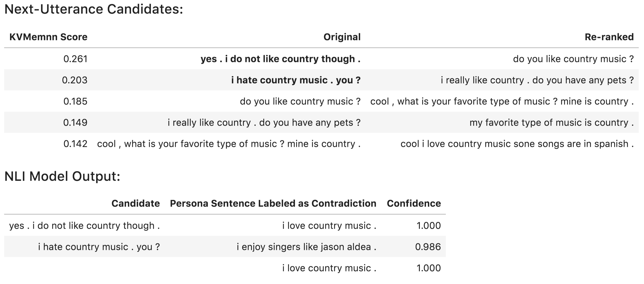The width and height of the screenshot is (644, 284).
Task: Click the 0.203 score value
Action: pos(75,80)
